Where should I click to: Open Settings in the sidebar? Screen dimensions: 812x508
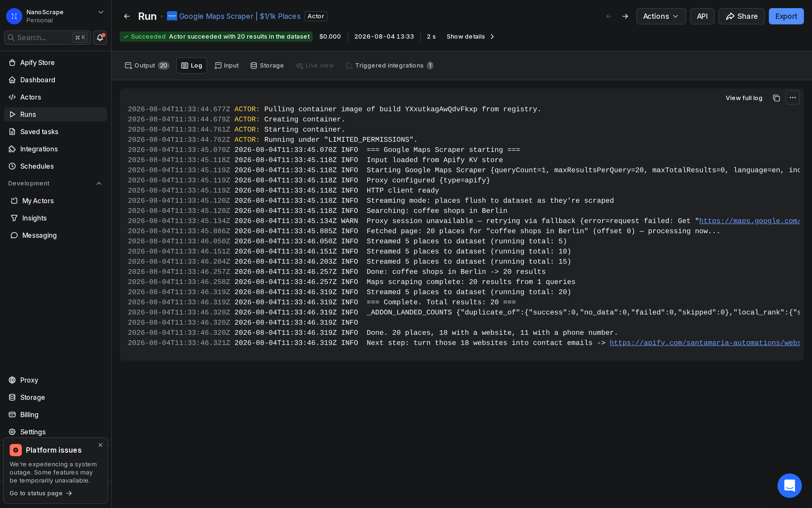55,432
